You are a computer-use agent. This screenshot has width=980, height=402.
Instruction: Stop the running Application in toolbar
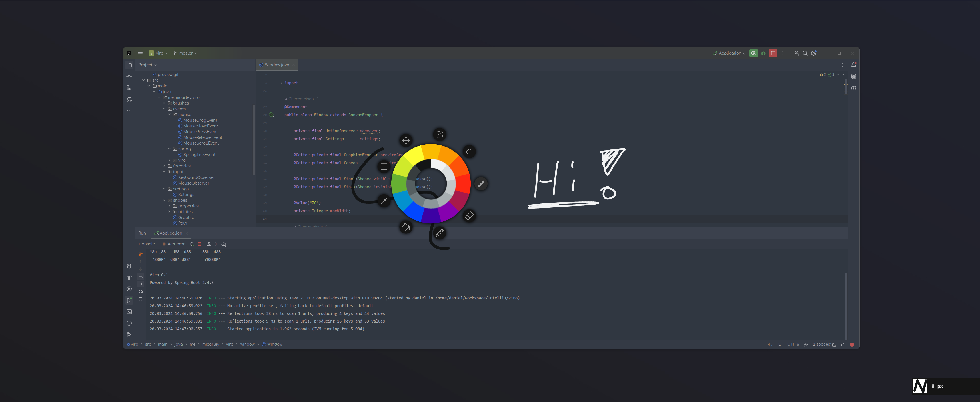coord(773,53)
